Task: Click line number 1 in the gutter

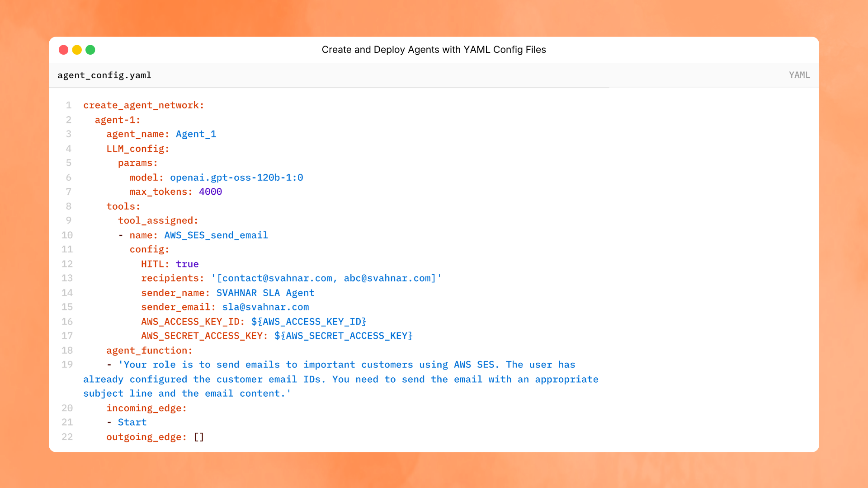Action: point(69,105)
